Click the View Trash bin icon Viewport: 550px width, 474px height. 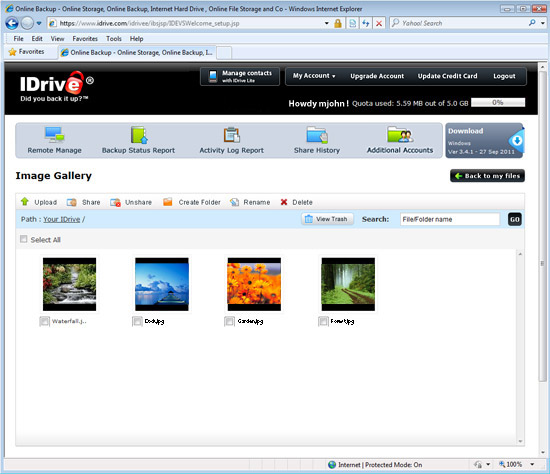pyautogui.click(x=309, y=219)
